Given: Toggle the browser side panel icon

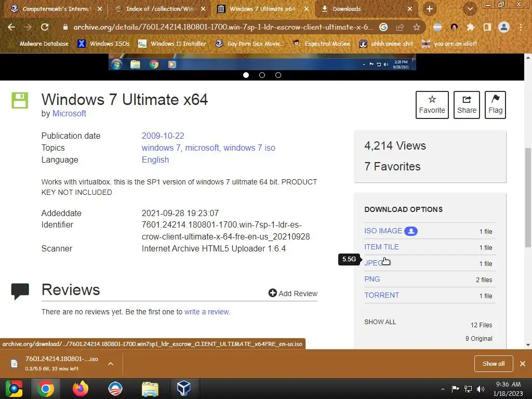Looking at the screenshot, I should (487, 27).
